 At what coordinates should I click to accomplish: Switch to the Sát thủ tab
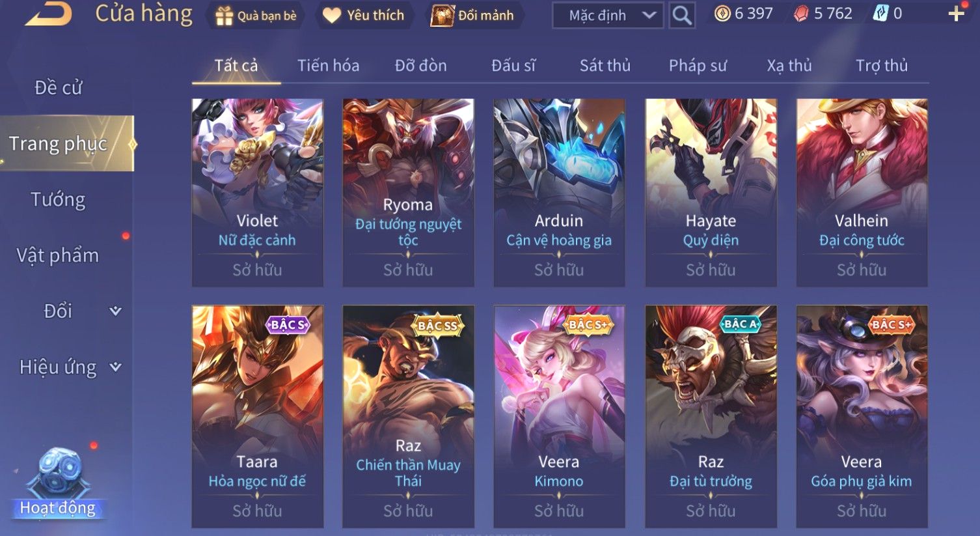(605, 66)
